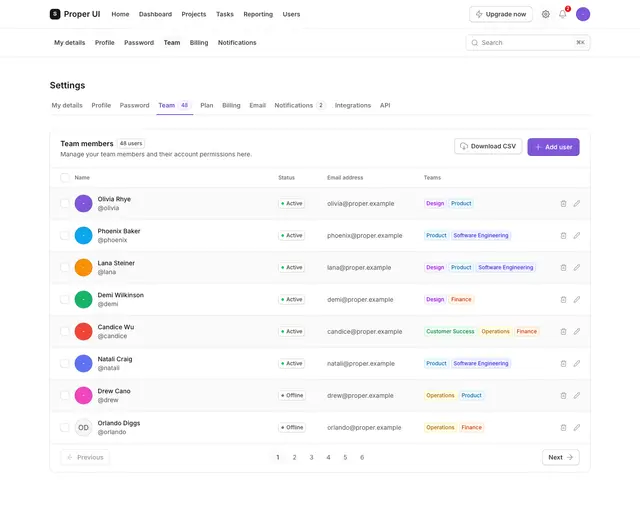Delete Lana Steiner with trash icon
Screen dimensions: 640x515
pos(563,267)
